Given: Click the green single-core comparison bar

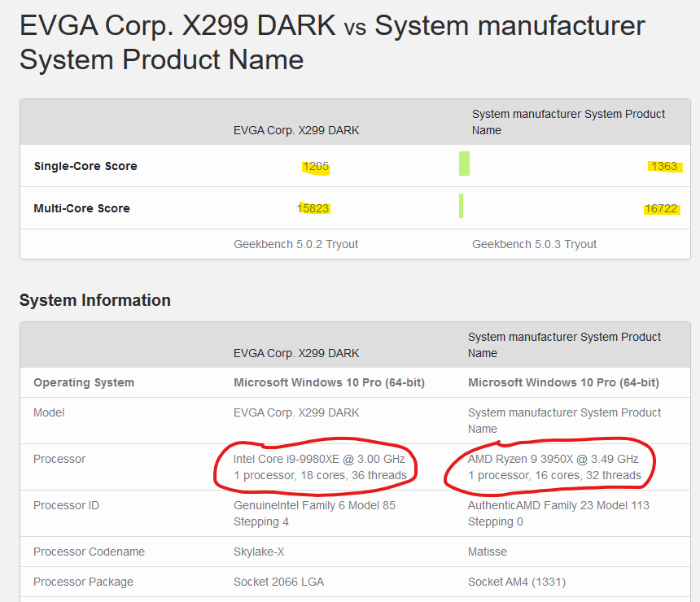Looking at the screenshot, I should pos(464,164).
